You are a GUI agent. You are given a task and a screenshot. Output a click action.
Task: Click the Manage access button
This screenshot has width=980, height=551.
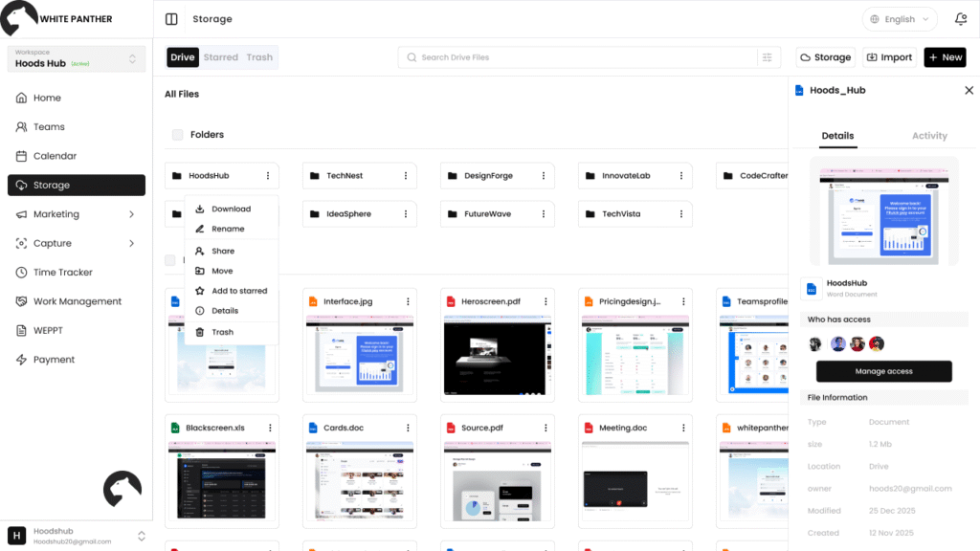point(883,372)
